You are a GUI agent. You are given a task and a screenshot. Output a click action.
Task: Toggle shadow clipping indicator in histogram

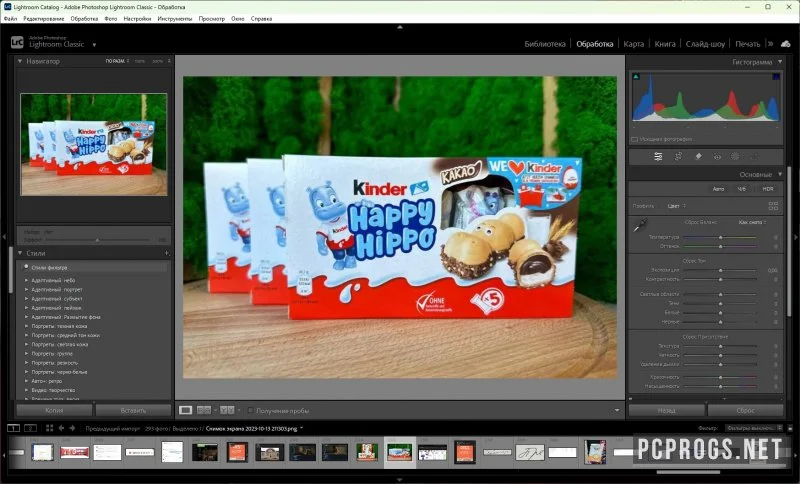tap(636, 77)
